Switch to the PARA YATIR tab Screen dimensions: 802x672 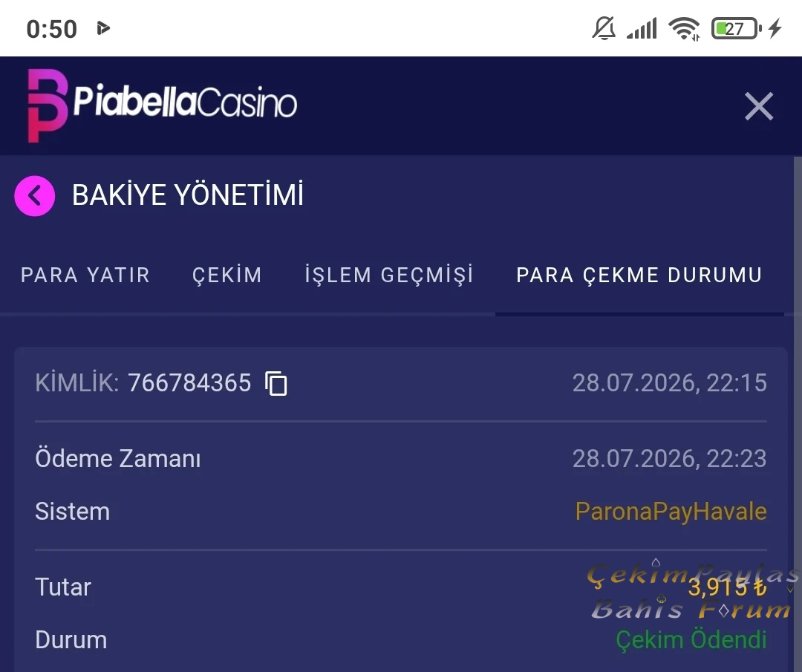pos(85,275)
